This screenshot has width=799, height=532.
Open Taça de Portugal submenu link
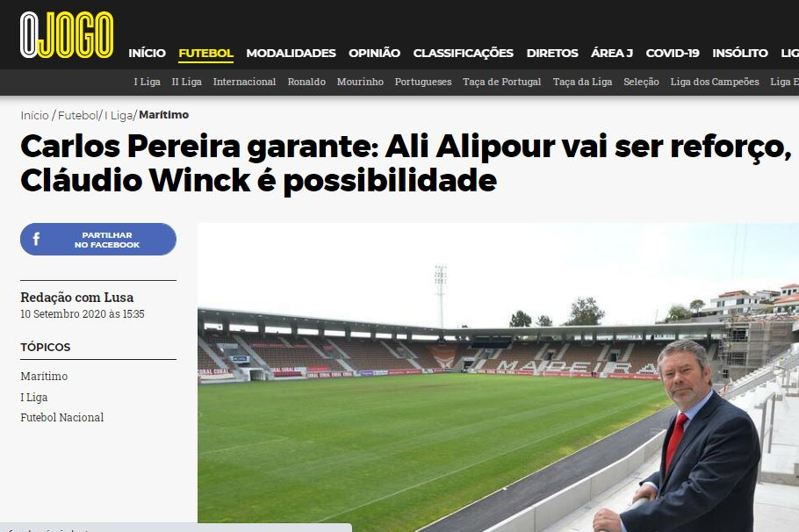click(x=502, y=82)
